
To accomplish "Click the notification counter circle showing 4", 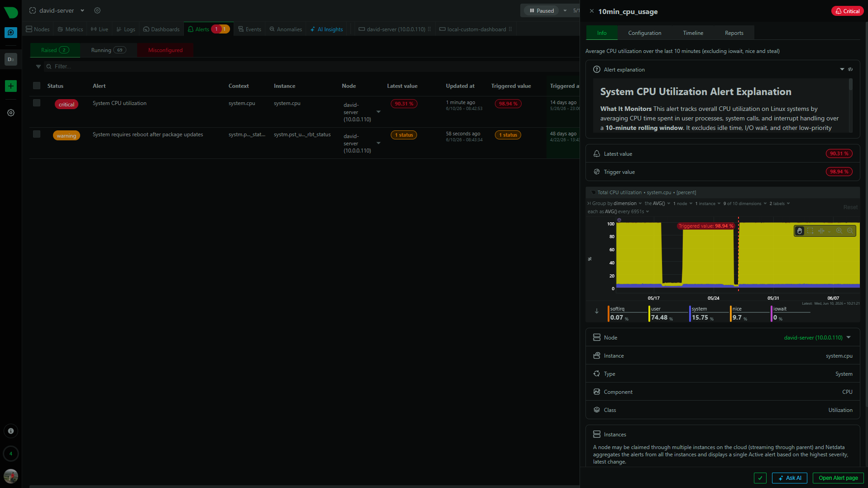I will (x=11, y=454).
